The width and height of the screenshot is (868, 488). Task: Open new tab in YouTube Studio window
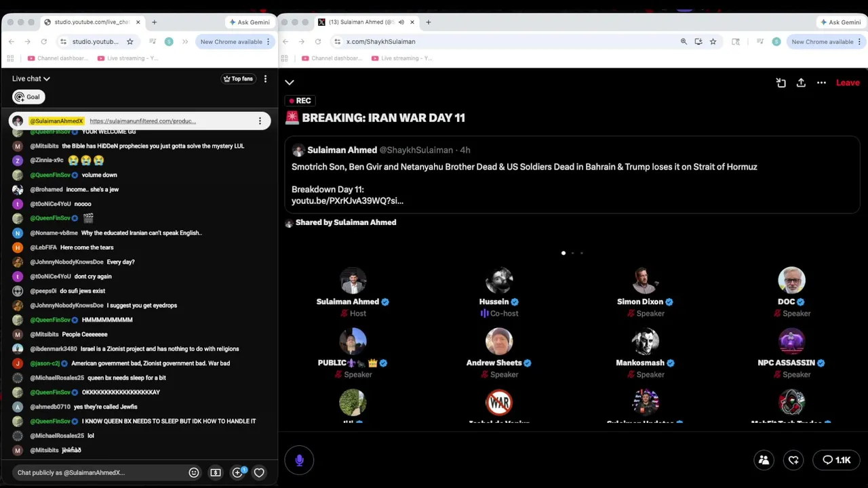(154, 22)
